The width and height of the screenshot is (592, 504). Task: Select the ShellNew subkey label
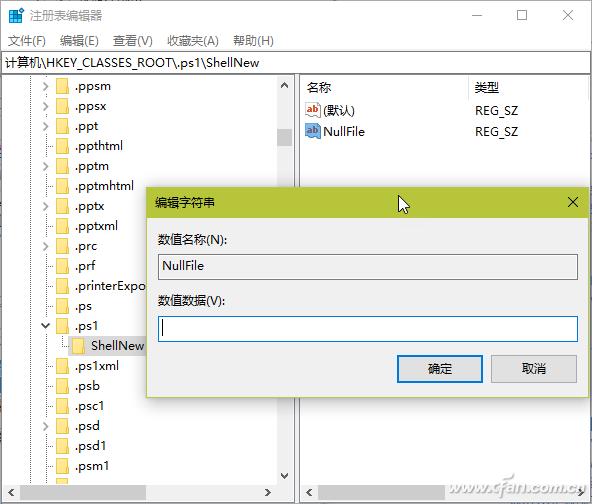point(117,346)
